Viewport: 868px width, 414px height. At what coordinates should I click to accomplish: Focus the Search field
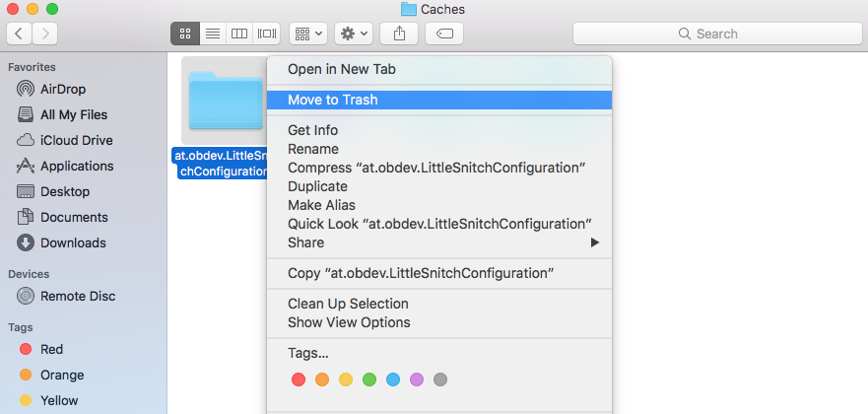click(717, 34)
